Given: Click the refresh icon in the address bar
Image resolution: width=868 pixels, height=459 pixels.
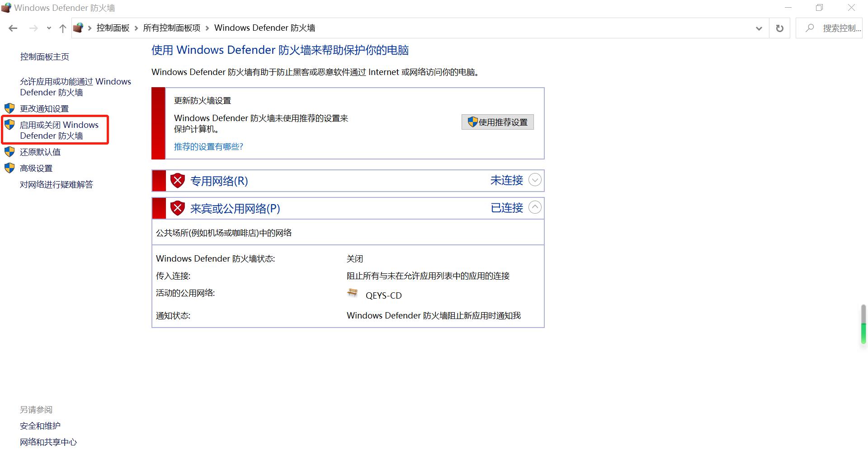Looking at the screenshot, I should click(x=779, y=28).
